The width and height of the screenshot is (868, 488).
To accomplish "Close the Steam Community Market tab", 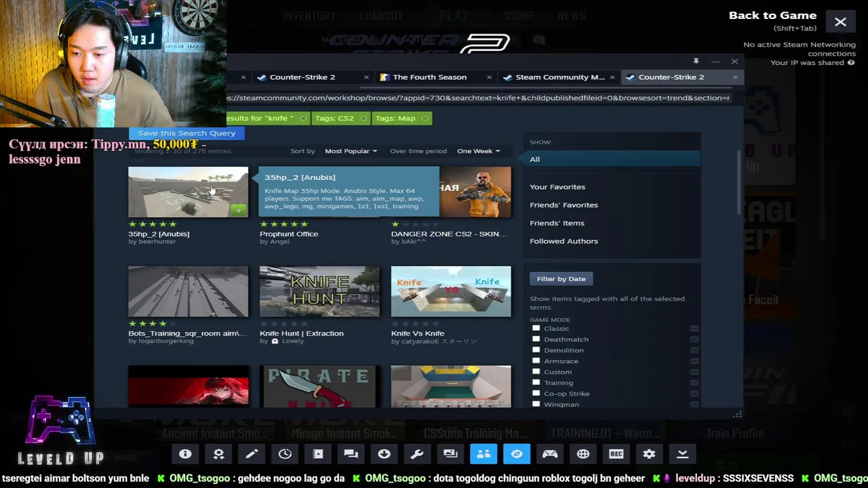I will 612,77.
